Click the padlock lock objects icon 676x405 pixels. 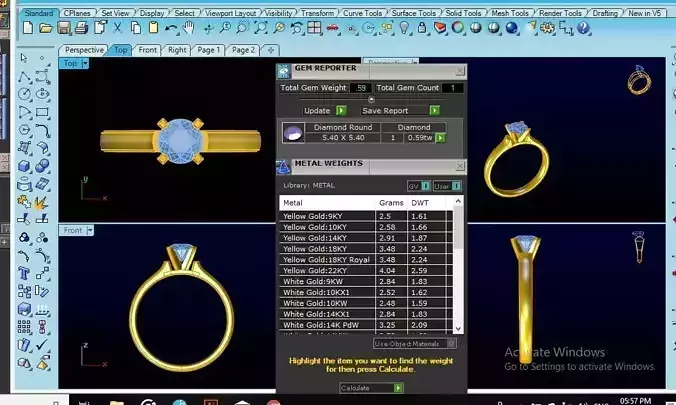[422, 28]
